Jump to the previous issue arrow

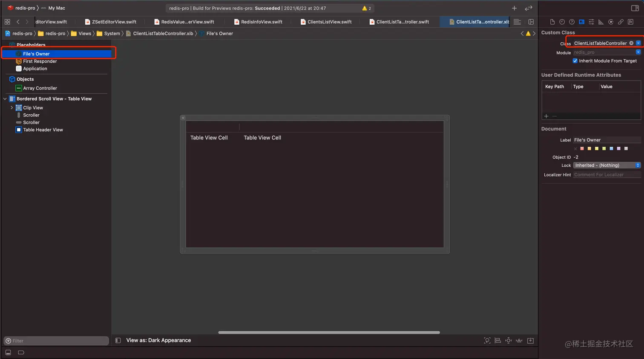[522, 33]
